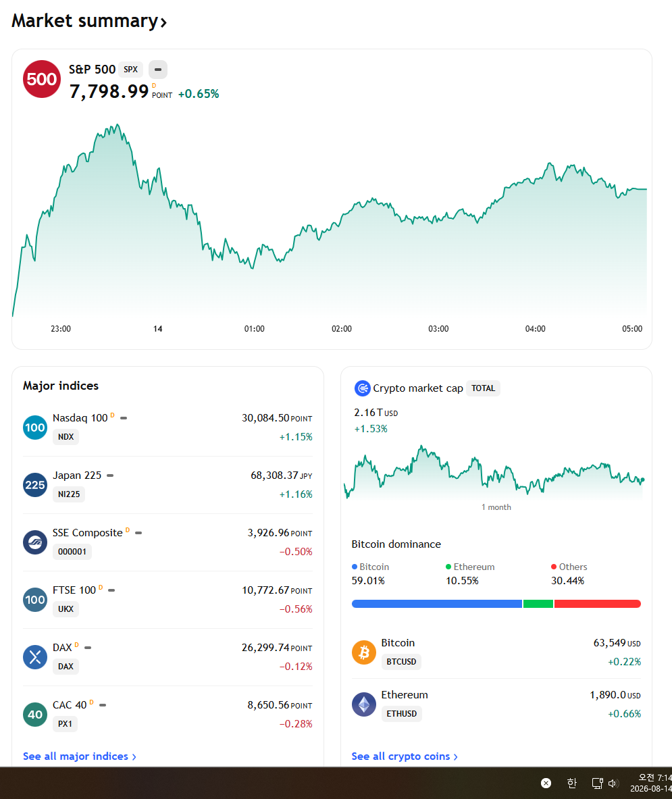Click the Ethereum diamond icon
Screen dimensions: 672x799
click(364, 704)
